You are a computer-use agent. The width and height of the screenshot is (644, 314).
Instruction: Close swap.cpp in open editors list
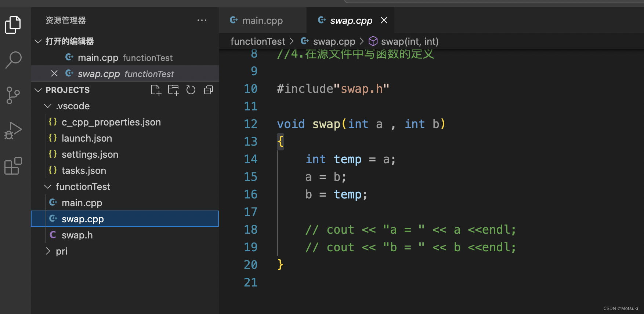(x=54, y=74)
